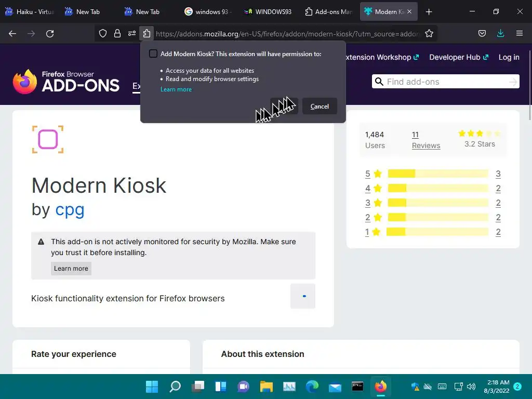The image size is (532, 399).
Task: Open the Mail app on taskbar
Action: (x=335, y=387)
